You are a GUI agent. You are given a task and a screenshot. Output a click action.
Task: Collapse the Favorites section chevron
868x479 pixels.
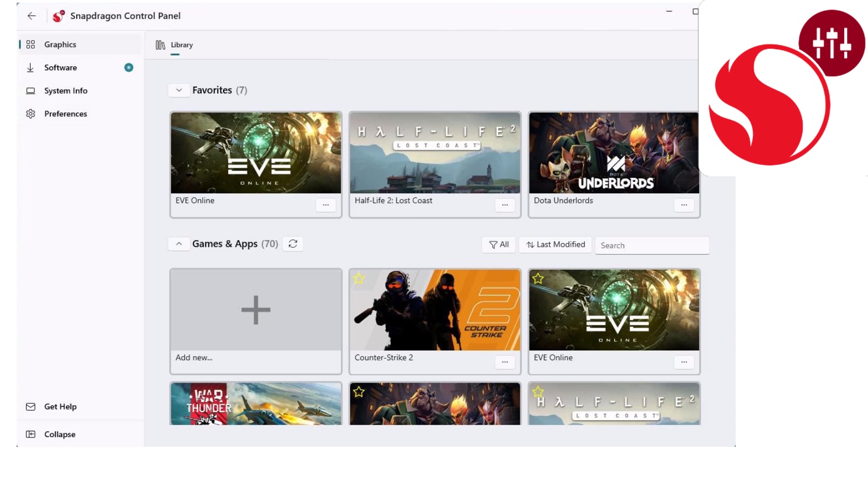tap(179, 90)
